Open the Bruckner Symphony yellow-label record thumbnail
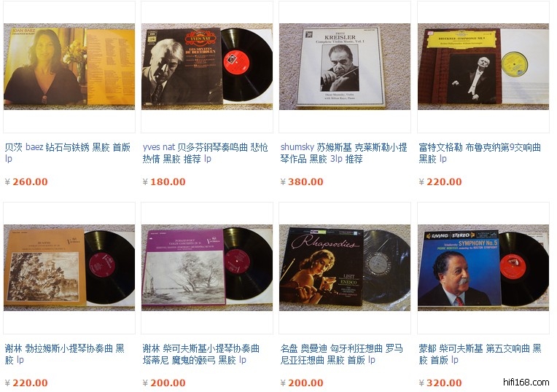 483,66
